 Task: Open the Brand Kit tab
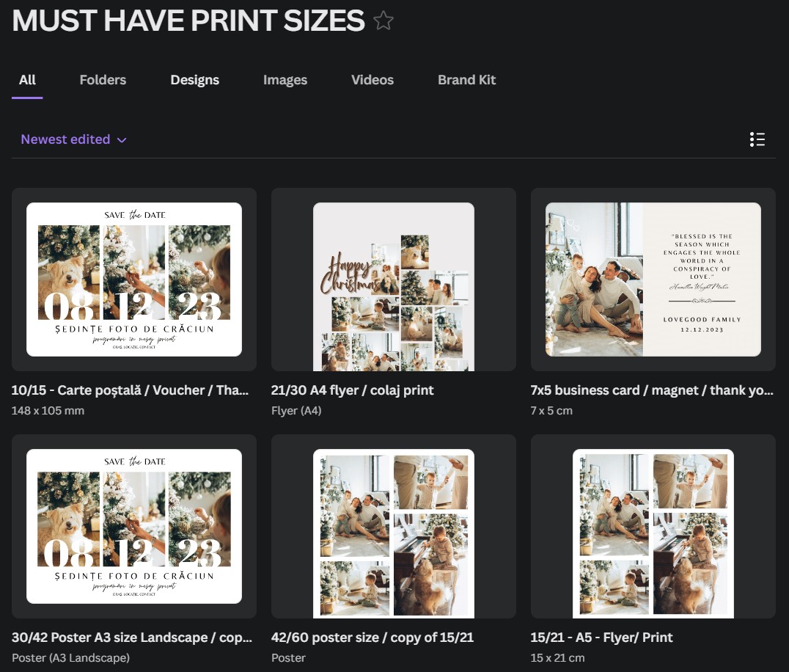tap(466, 80)
